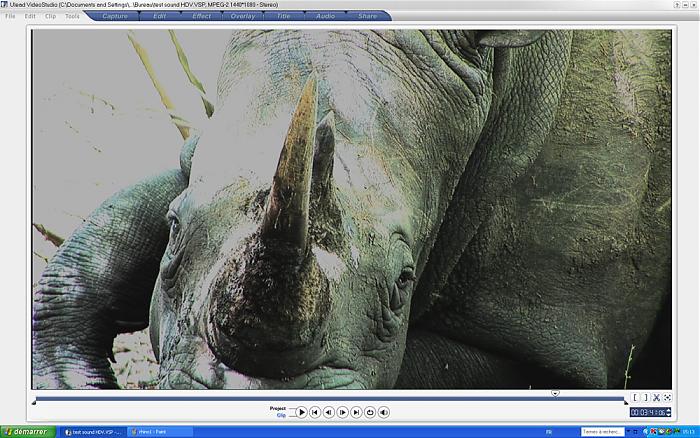The width and height of the screenshot is (700, 438).
Task: Go to the Share step tab
Action: coord(367,16)
